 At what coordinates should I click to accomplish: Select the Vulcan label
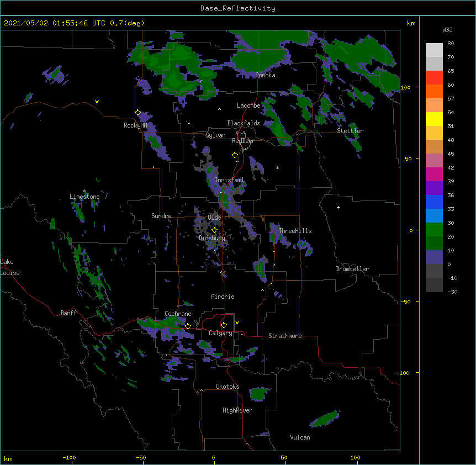300,437
